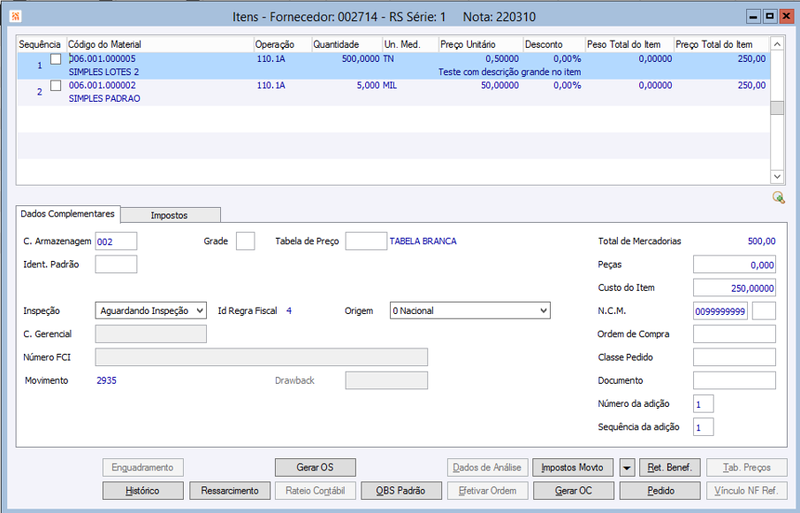Image resolution: width=800 pixels, height=513 pixels.
Task: Click the magnifier search icon below the grid
Action: click(778, 198)
